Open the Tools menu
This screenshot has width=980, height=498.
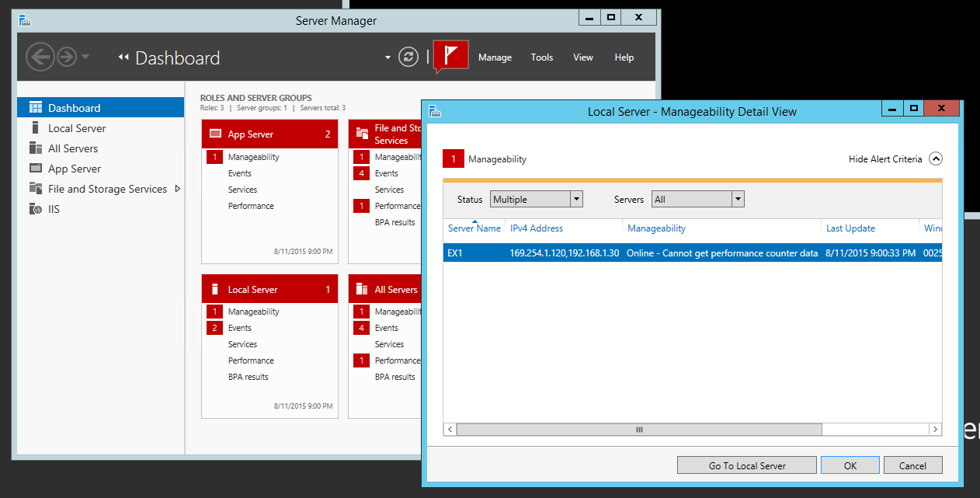tap(541, 57)
